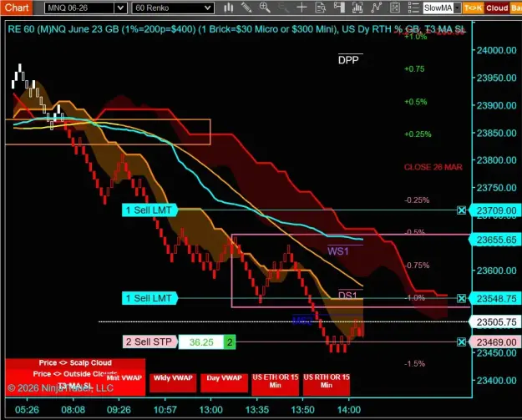Toggle the Chart Trader panel icon
Viewport: 522px width, 420px height.
tap(339, 8)
